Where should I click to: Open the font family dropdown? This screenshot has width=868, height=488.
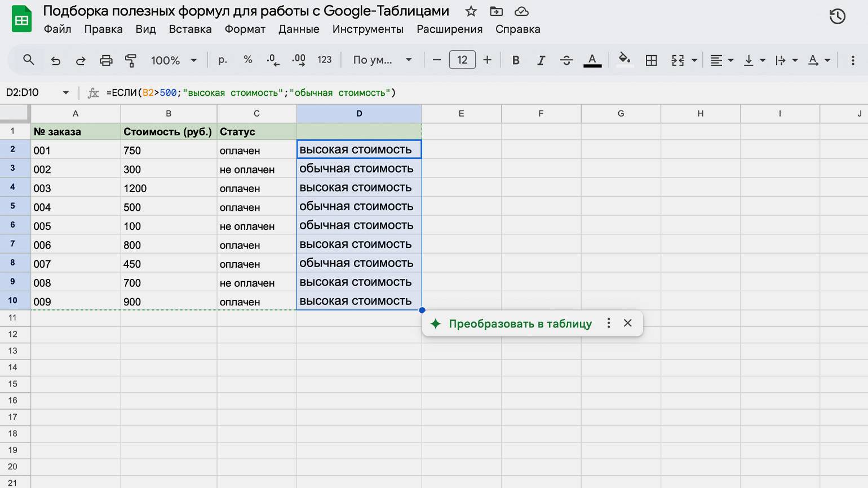(x=382, y=60)
